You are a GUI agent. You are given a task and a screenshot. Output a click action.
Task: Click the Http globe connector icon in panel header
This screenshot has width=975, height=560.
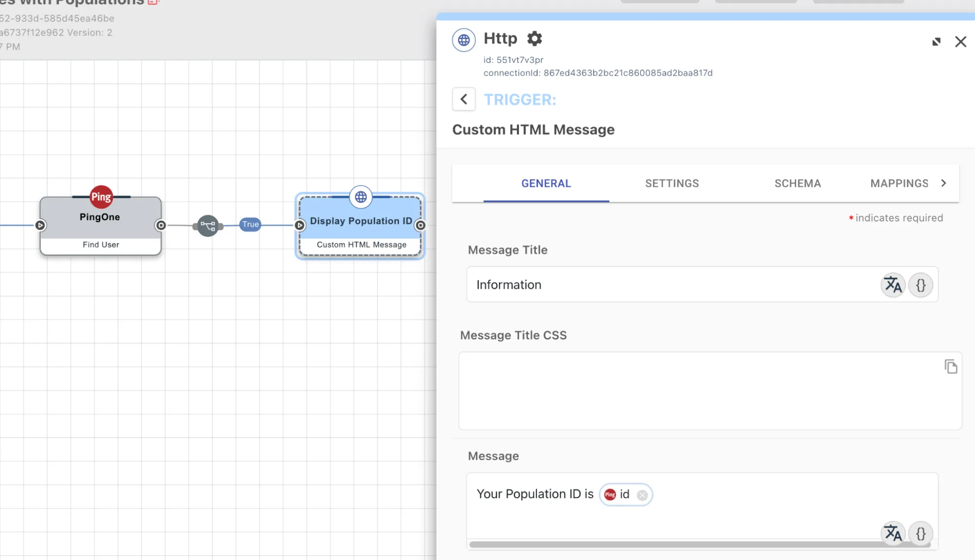click(464, 40)
